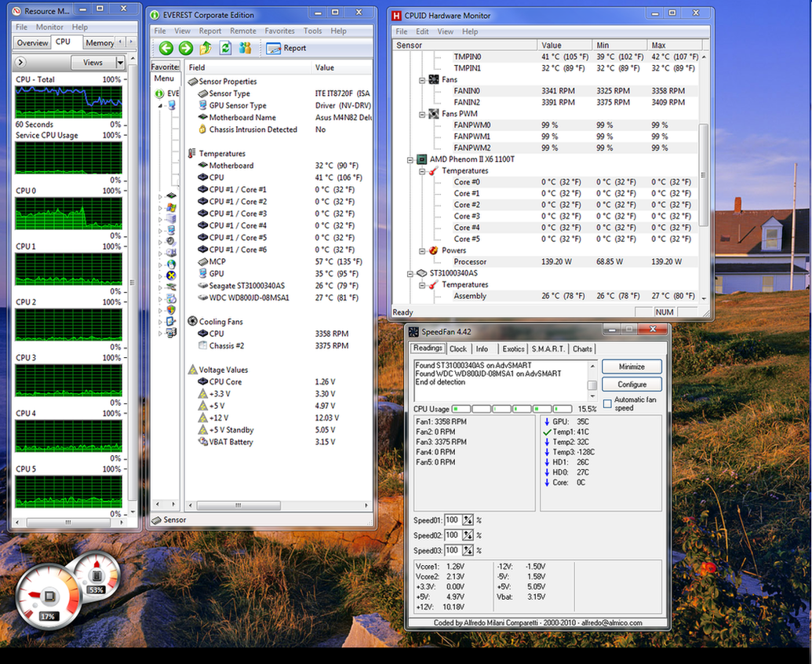Click the users icon in EVEREST toolbar
The height and width of the screenshot is (664, 812).
[245, 48]
